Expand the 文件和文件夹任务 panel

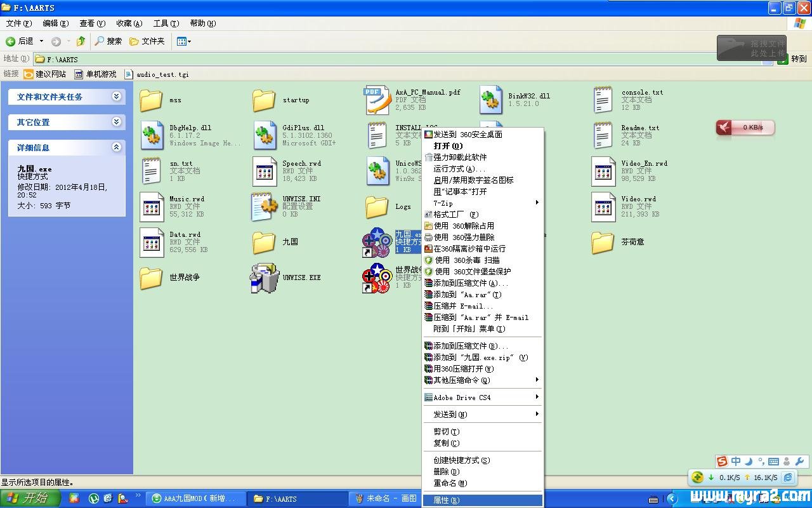point(116,97)
